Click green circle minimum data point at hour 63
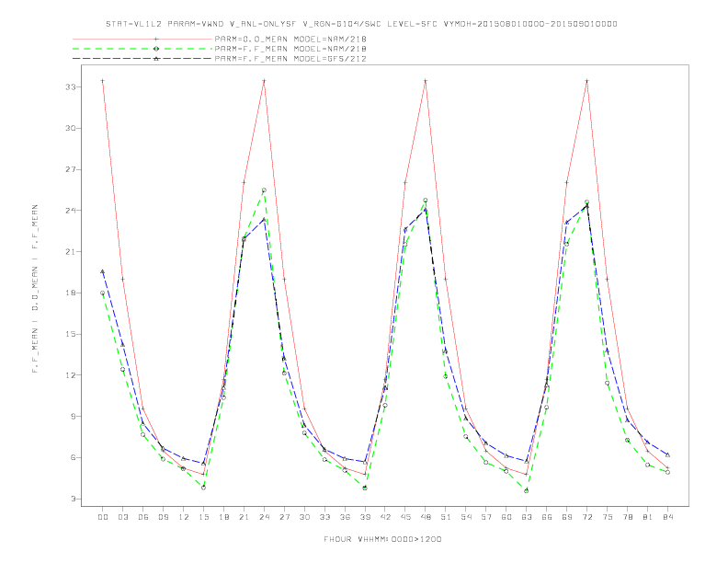This screenshot has height=563, width=728. pos(527,490)
